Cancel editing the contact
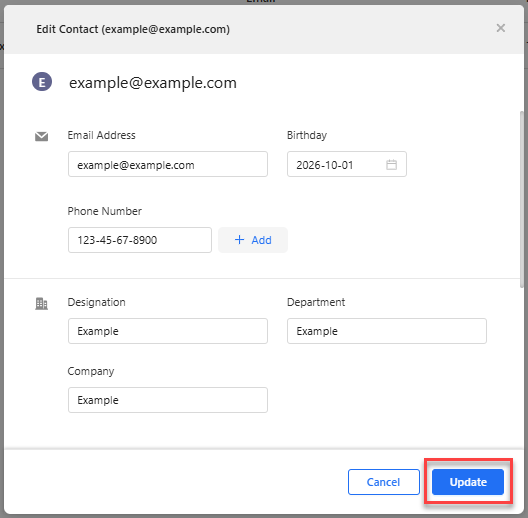 [384, 482]
